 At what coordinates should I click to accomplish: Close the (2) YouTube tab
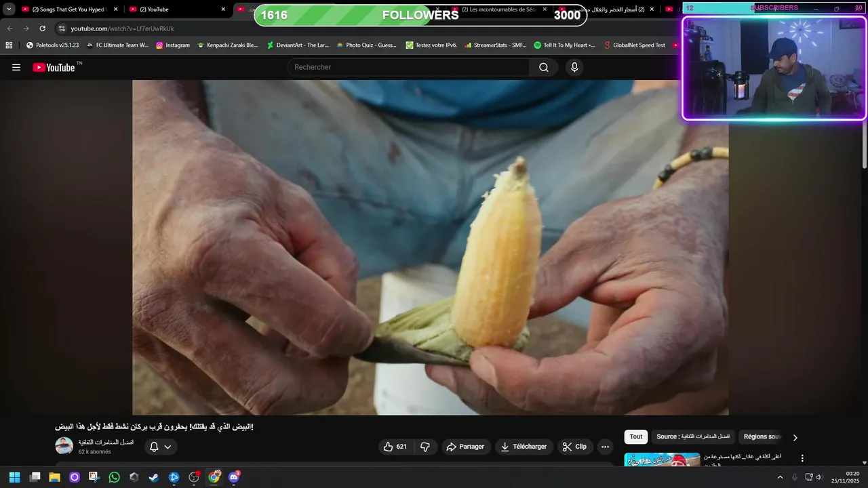click(x=223, y=9)
